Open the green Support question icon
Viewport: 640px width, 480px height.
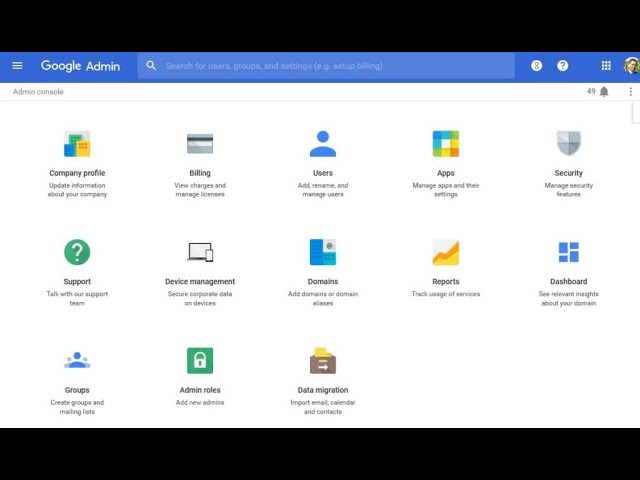pyautogui.click(x=77, y=252)
